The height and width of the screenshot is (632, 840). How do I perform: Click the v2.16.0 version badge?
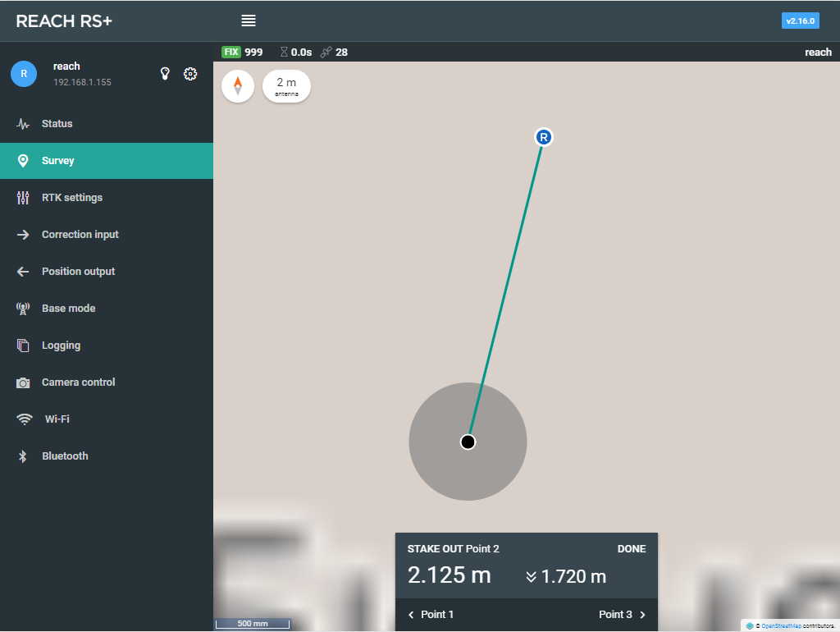pos(801,21)
